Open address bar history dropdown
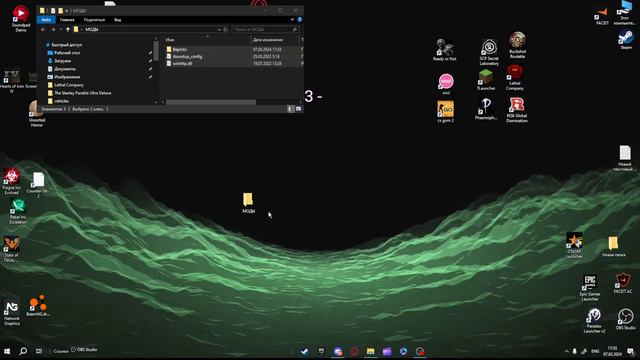The width and height of the screenshot is (640, 360). click(x=219, y=29)
